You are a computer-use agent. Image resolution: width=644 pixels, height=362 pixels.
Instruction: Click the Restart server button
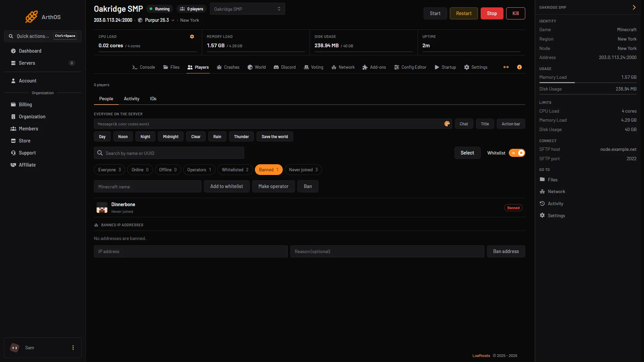[464, 13]
